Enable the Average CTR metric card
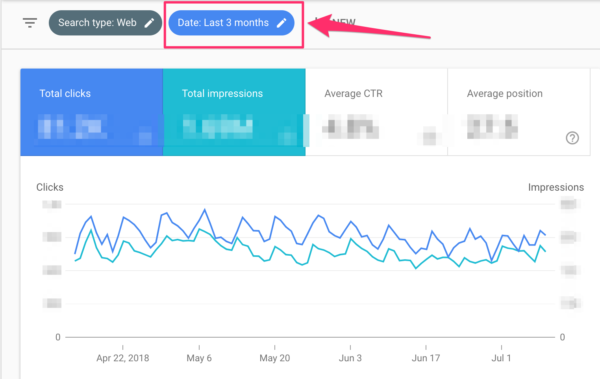Screen dimensions: 600x379 click(377, 112)
